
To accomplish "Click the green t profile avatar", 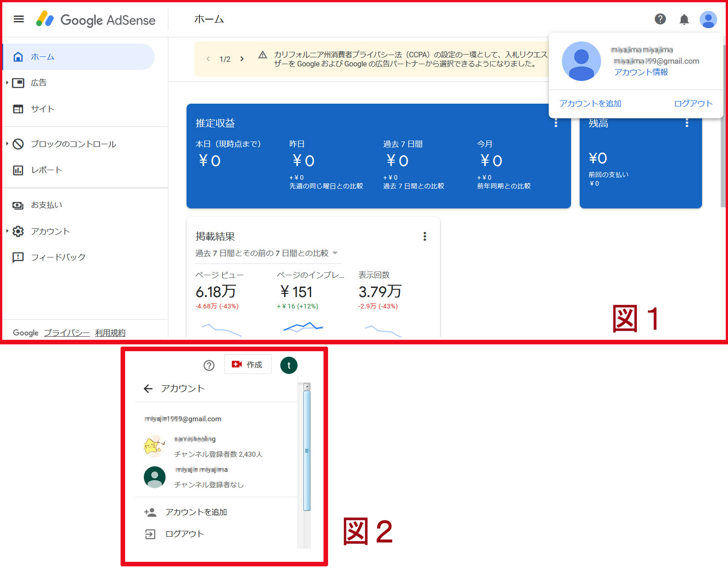I will (x=288, y=364).
